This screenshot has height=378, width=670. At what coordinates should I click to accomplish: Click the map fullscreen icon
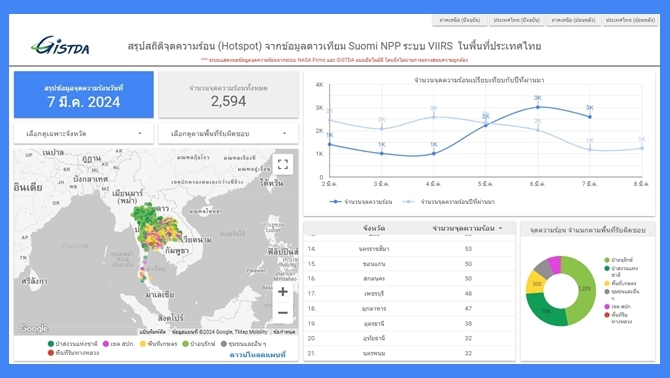(x=283, y=164)
